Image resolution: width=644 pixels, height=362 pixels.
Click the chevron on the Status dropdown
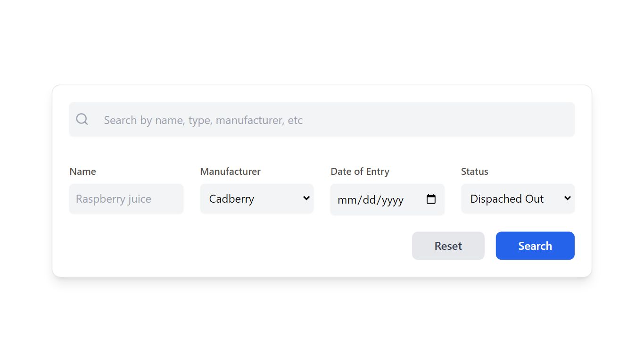click(567, 198)
